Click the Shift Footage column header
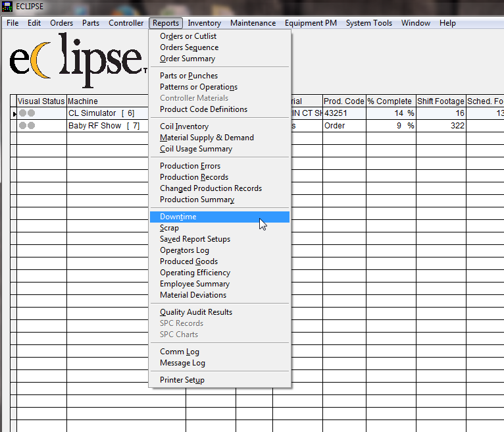Screen dimensions: 504x432 441,101
